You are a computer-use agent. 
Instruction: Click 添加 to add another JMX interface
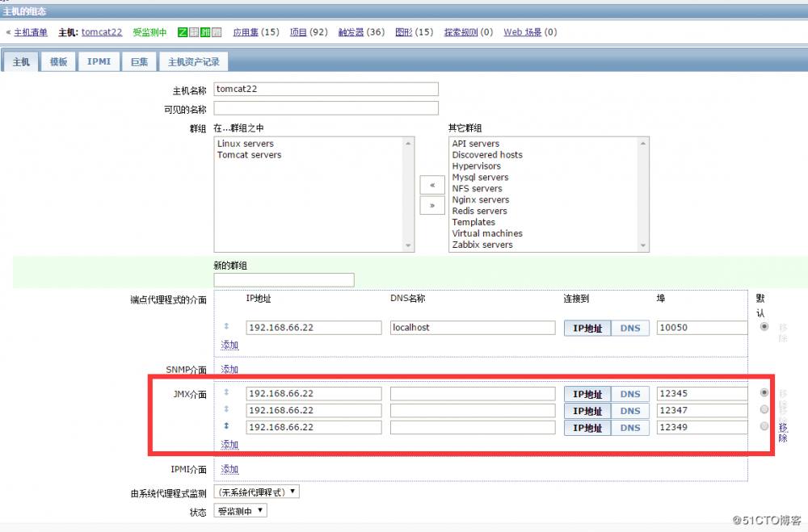point(229,444)
